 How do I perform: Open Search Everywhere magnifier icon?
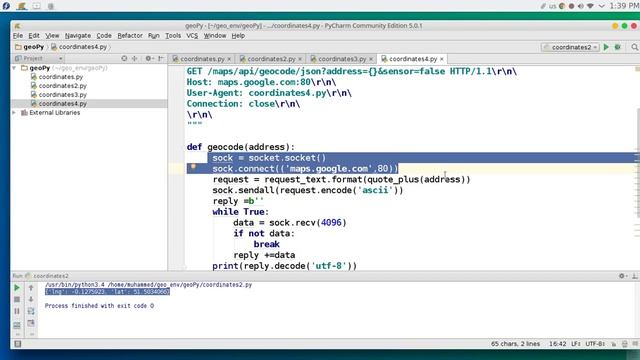(x=635, y=47)
